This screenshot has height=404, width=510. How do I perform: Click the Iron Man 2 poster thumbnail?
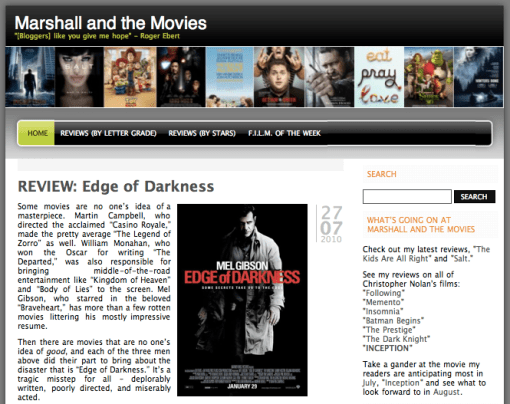tap(181, 77)
